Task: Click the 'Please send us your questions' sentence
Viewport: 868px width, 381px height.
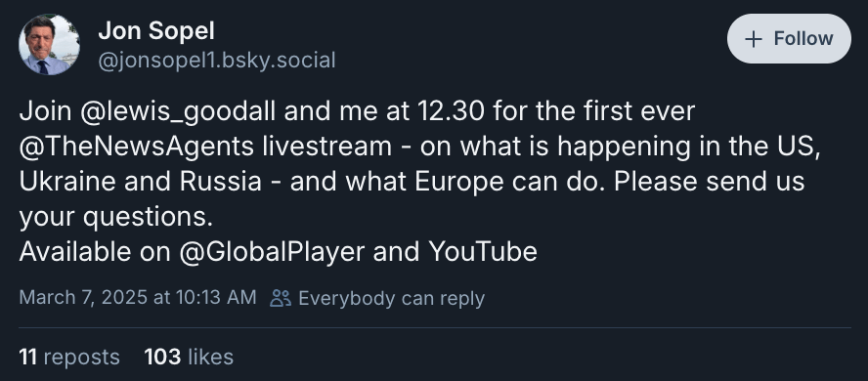Action: click(412, 199)
